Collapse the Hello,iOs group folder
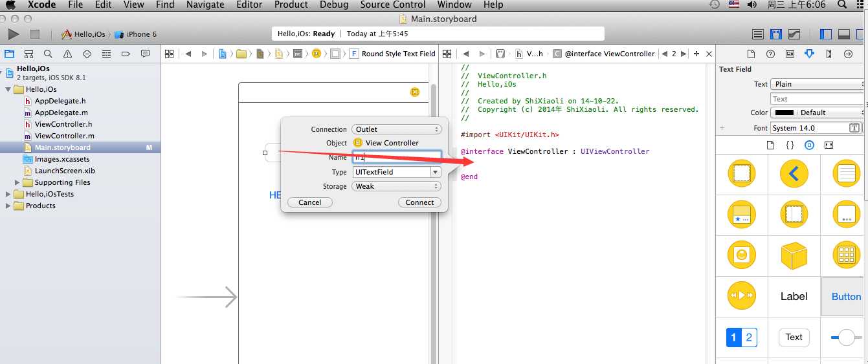The height and width of the screenshot is (364, 868). coord(8,89)
